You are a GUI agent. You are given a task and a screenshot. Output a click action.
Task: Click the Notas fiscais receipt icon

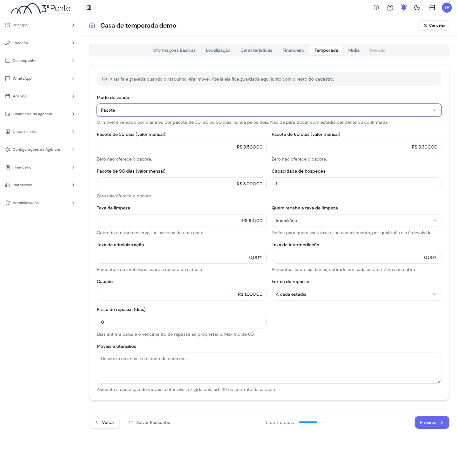click(8, 132)
